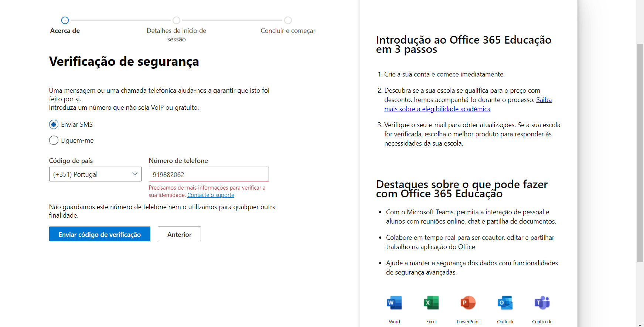Click the Word label under its icon
The image size is (644, 327).
click(x=394, y=322)
